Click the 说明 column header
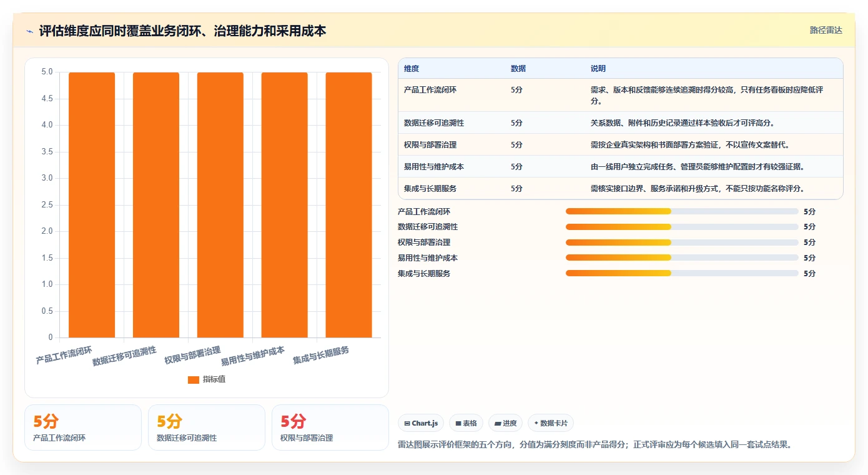Viewport: 868px width, 475px height. tap(598, 69)
